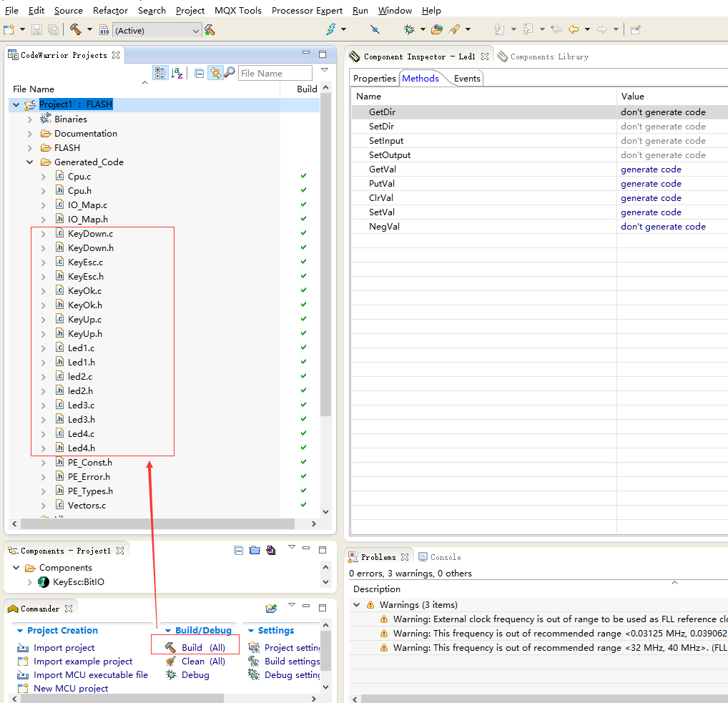Viewport: 728px width, 703px height.
Task: Click the Projects panel horizontal scrollbar
Action: coord(158,523)
